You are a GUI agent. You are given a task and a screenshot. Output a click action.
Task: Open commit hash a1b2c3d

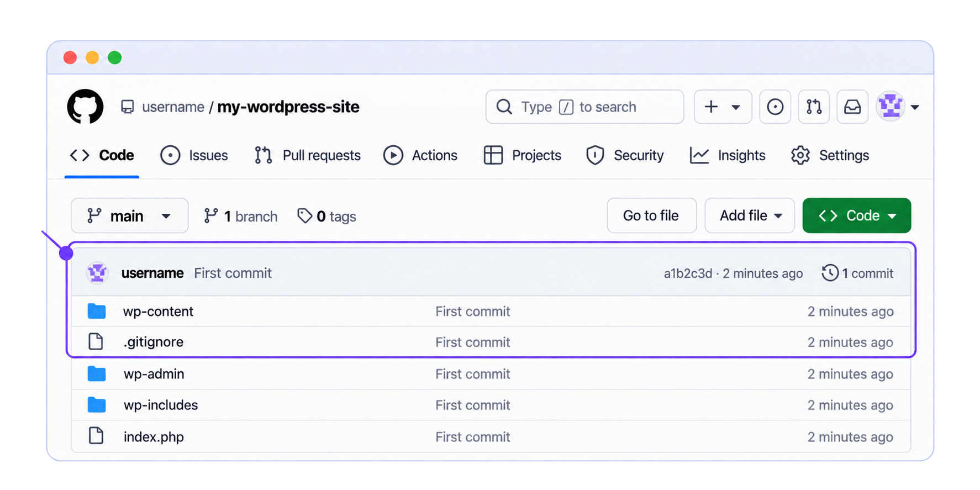pyautogui.click(x=688, y=273)
